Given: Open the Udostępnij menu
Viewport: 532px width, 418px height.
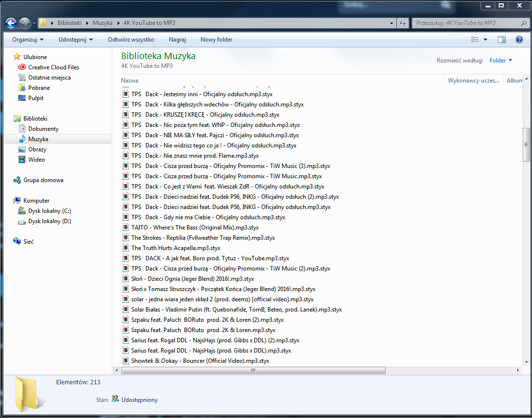Looking at the screenshot, I should click(x=76, y=40).
